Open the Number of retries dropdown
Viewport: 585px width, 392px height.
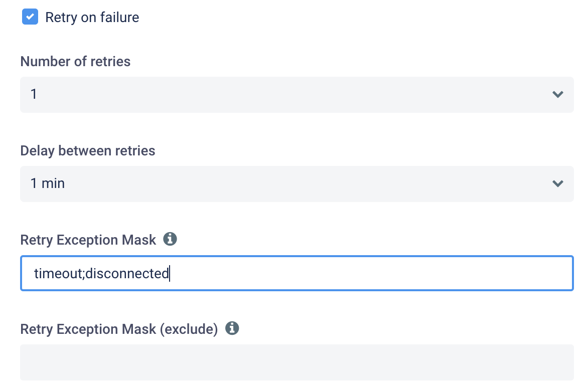(297, 95)
